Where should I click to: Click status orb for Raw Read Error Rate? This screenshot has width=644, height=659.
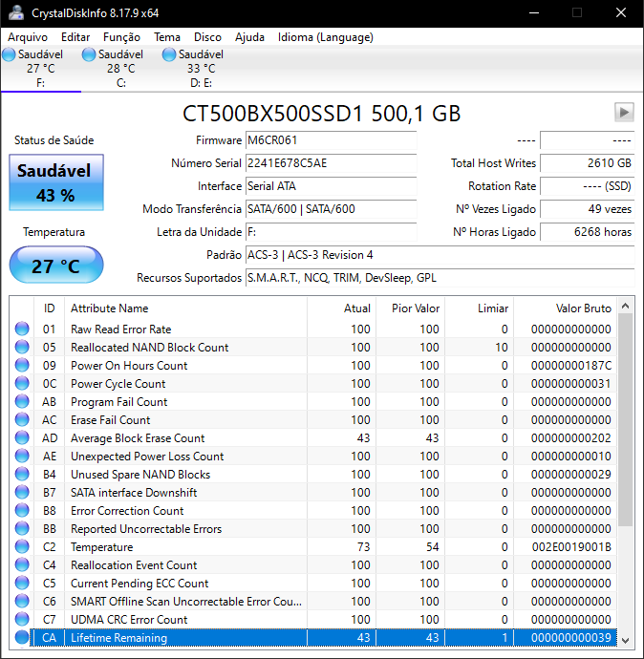click(x=22, y=329)
